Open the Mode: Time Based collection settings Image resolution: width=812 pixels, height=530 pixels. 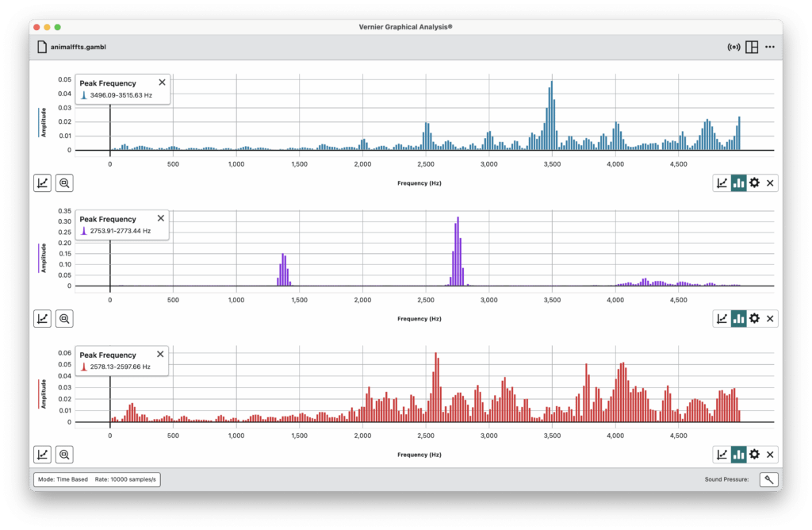point(97,479)
